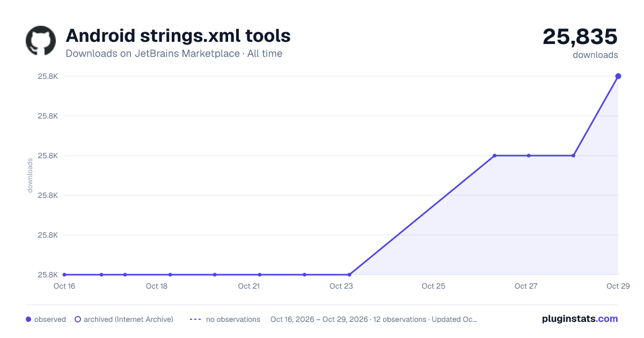Viewport: 644px width, 338px height.
Task: Click the dashed line no observations marker
Action: pos(195,319)
